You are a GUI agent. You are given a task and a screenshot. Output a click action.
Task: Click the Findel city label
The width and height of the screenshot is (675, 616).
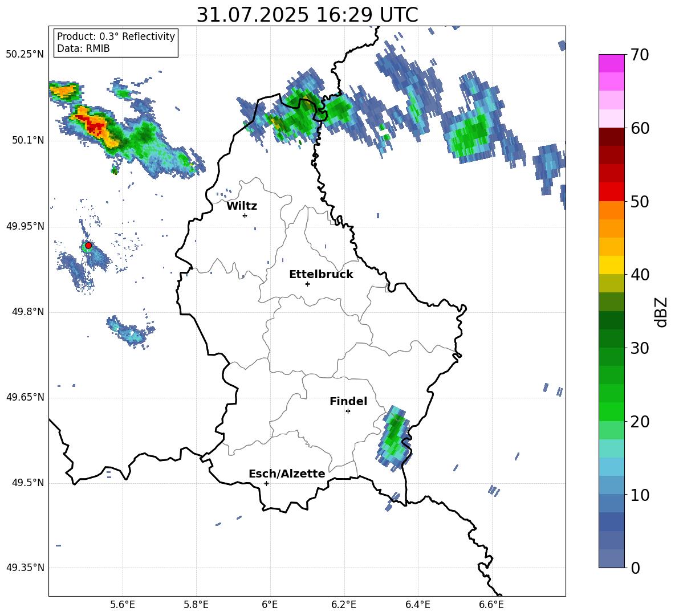(x=348, y=401)
